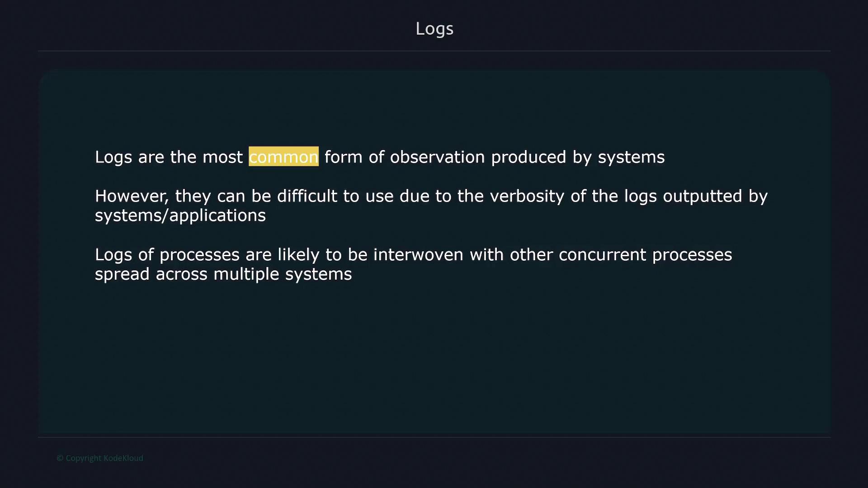Click on the word "interwoven"
The width and height of the screenshot is (868, 488).
(x=418, y=255)
